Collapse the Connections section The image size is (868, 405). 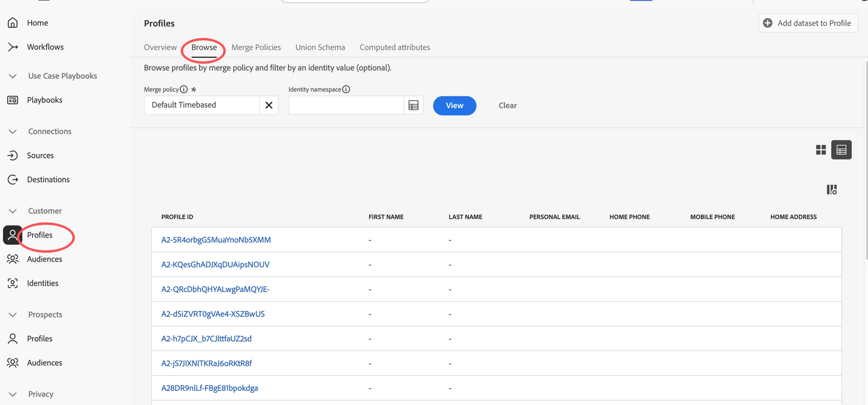tap(13, 131)
